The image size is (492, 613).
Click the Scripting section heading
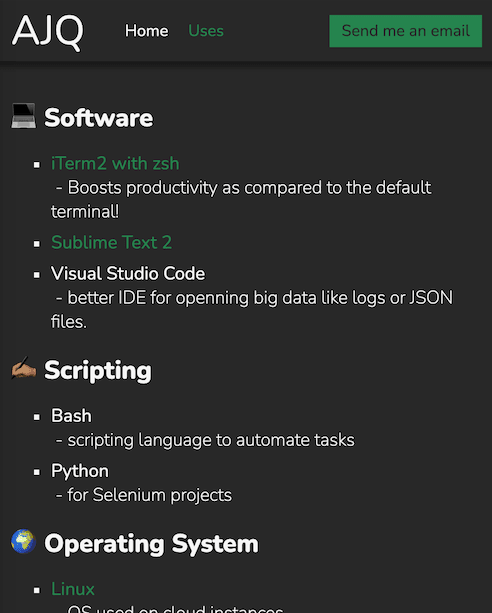[x=98, y=370]
